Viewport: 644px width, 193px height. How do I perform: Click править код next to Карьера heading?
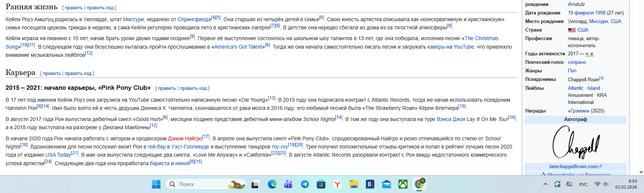coord(78,73)
